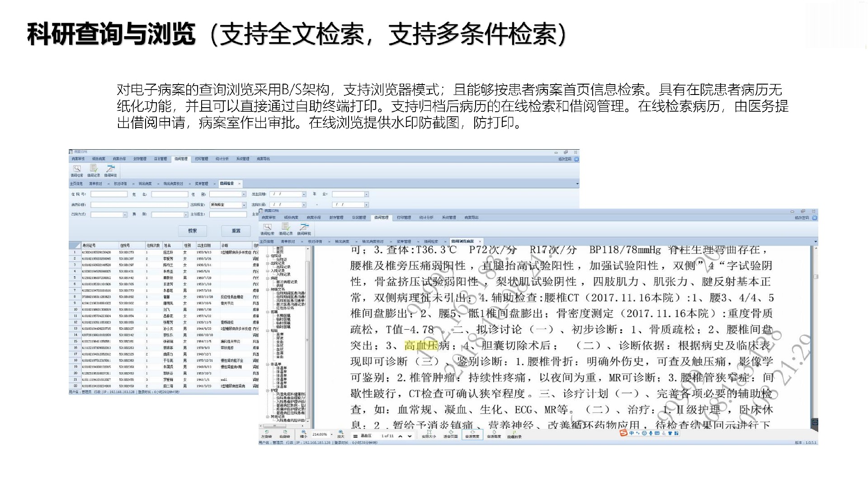
Task: Click the 住院号 input field
Action: (109, 194)
